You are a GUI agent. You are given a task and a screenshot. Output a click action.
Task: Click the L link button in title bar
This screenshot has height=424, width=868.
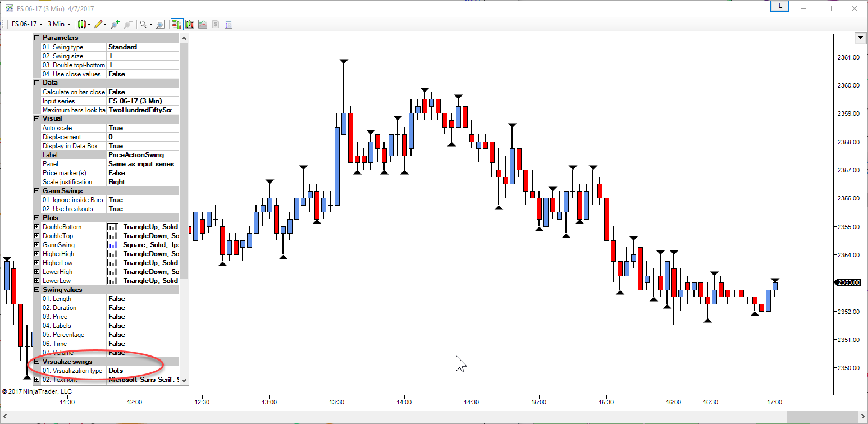click(x=780, y=6)
